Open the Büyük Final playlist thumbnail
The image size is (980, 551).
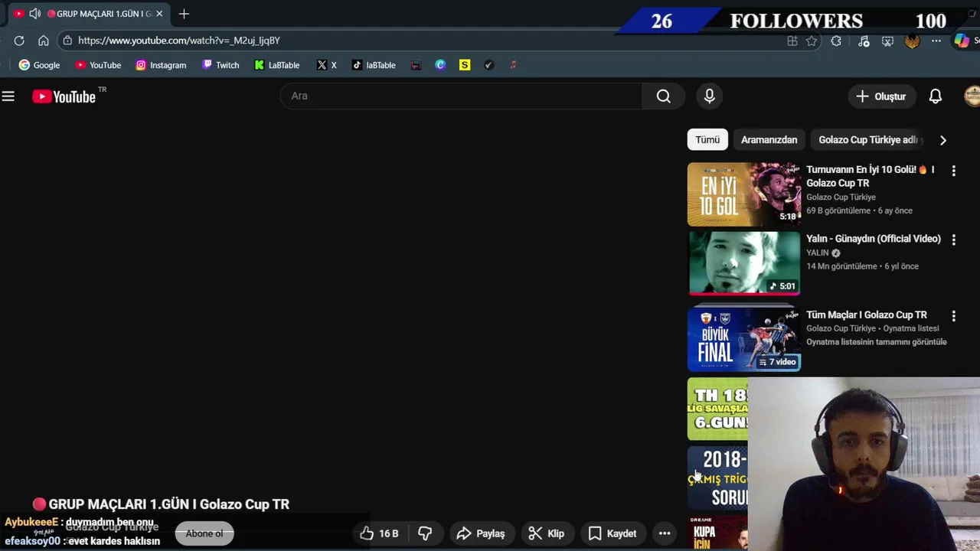click(x=744, y=339)
